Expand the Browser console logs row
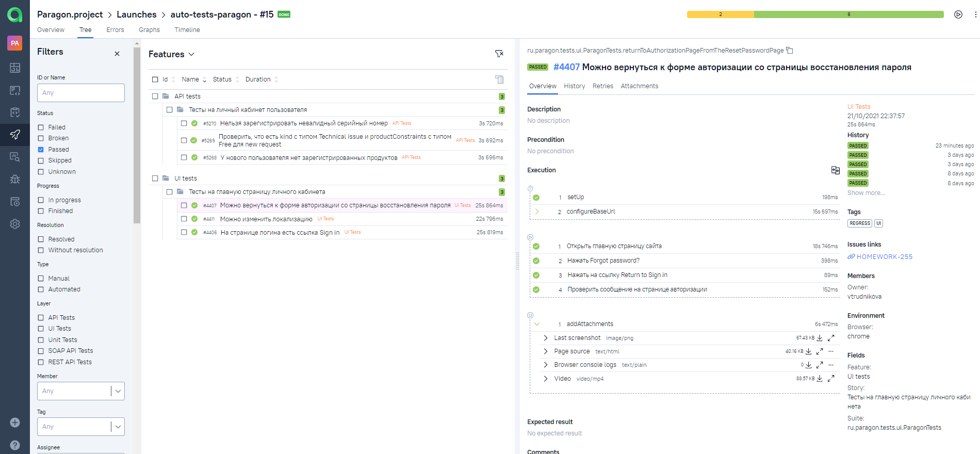Viewport: 980px width, 454px height. tap(546, 365)
